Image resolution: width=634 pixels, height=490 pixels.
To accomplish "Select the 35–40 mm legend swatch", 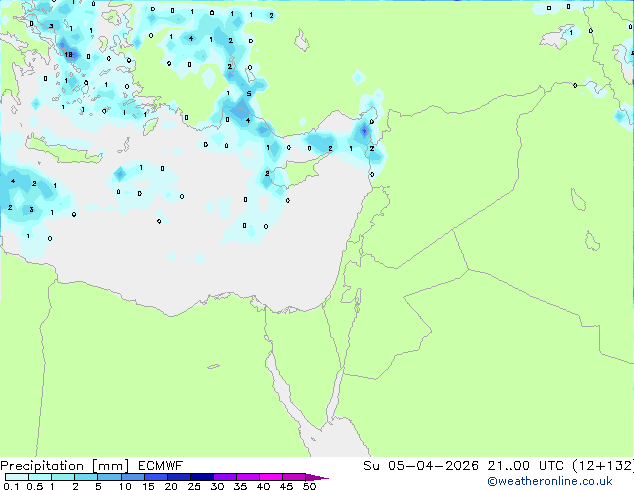I will click(247, 477).
